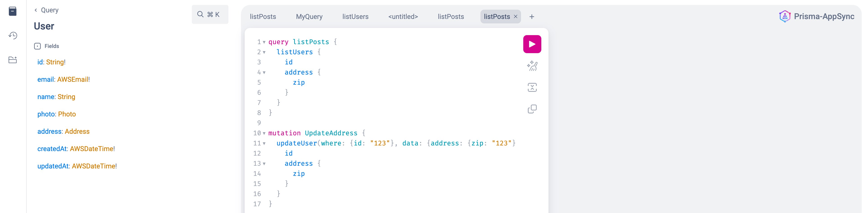Open the schema documentation book icon

[12, 11]
